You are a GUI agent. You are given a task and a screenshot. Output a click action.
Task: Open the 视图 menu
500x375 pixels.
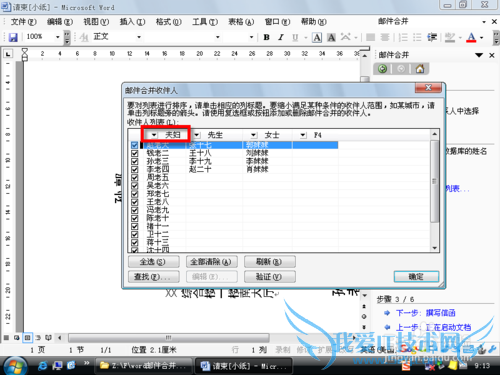pyautogui.click(x=96, y=22)
